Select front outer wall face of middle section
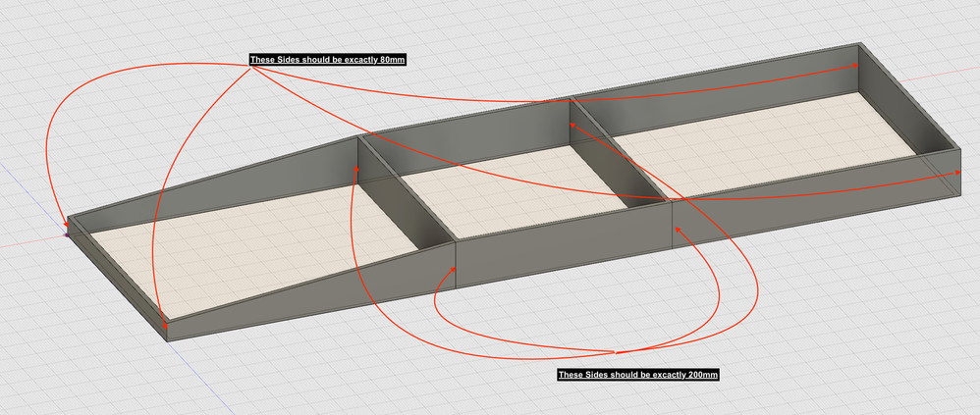This screenshot has width=980, height=415. pyautogui.click(x=563, y=243)
